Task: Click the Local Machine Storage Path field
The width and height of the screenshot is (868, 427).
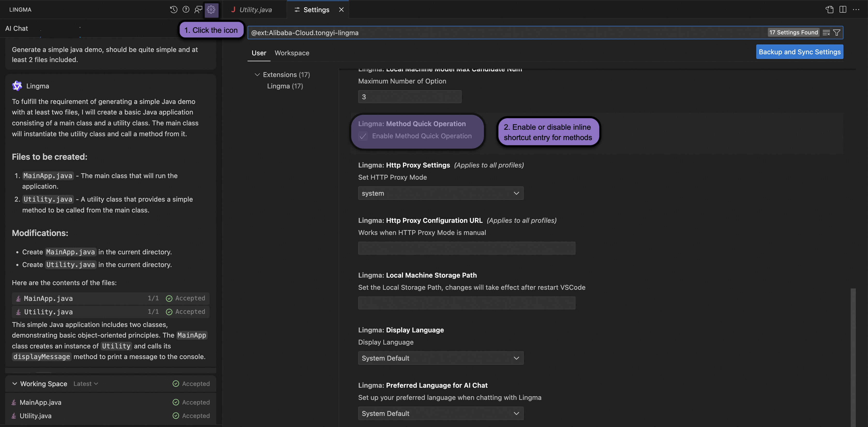Action: pyautogui.click(x=467, y=303)
